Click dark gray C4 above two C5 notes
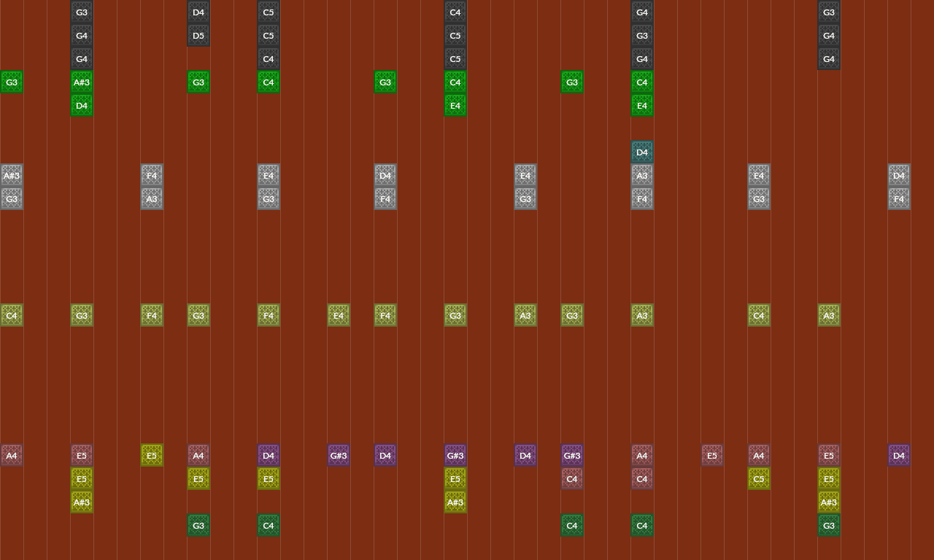This screenshot has height=560, width=934. [x=455, y=12]
